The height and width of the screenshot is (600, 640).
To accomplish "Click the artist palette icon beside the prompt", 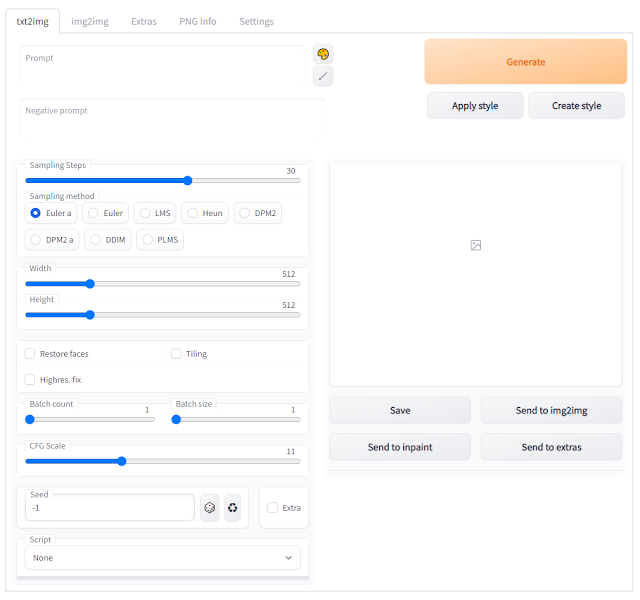I will 323,54.
